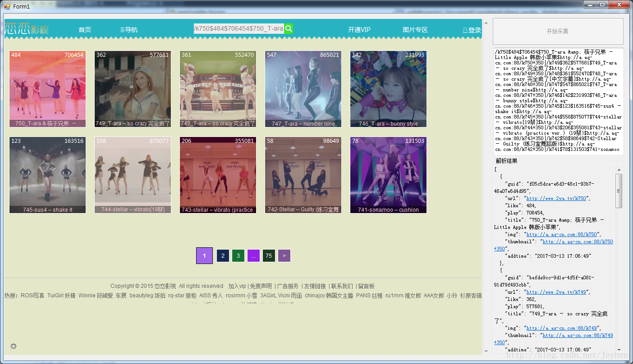This screenshot has height=364, width=633.
Task: Click the green search magnifier icon
Action: (289, 28)
